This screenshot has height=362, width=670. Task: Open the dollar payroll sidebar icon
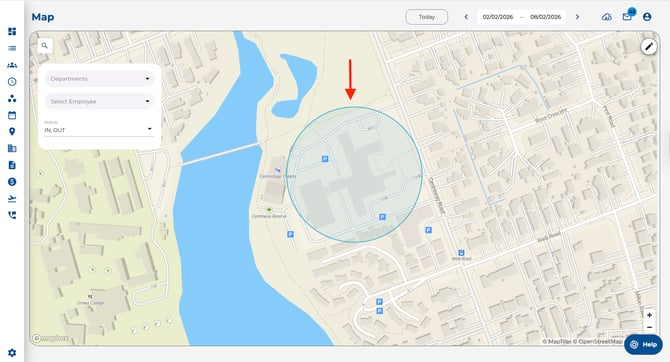[x=12, y=182]
